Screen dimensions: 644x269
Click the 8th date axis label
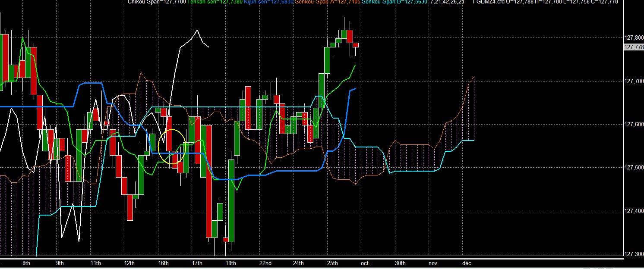[26, 263]
